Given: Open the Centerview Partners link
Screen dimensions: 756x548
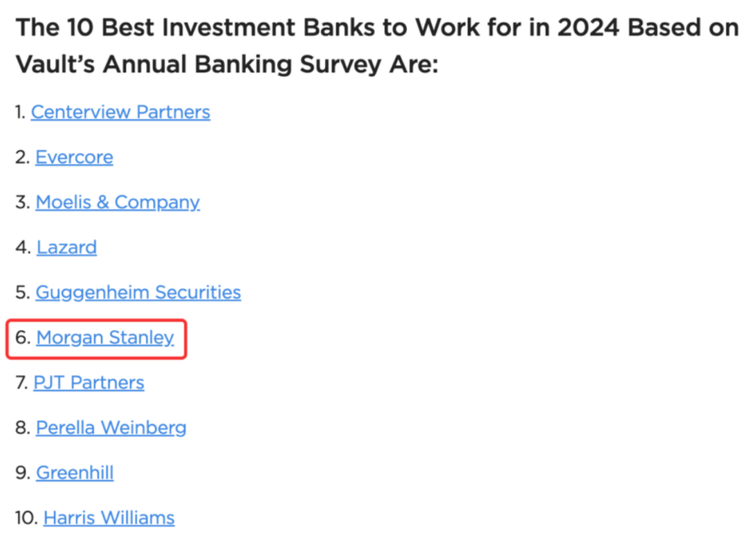Looking at the screenshot, I should point(120,112).
